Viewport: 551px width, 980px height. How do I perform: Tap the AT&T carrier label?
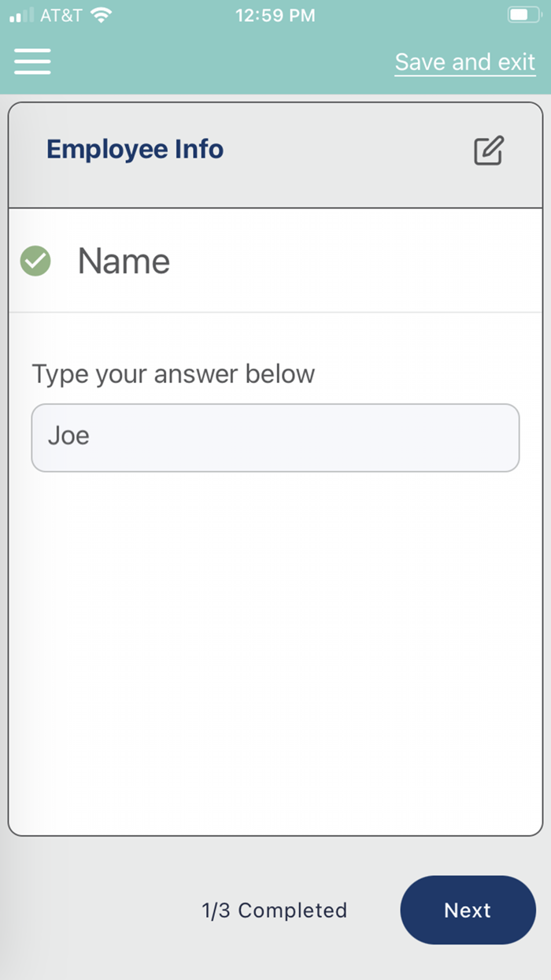59,13
